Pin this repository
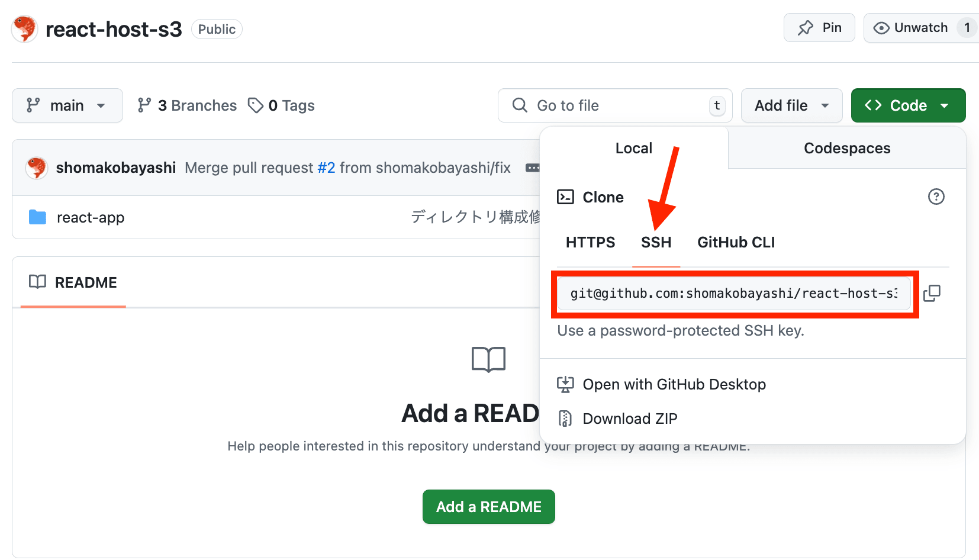This screenshot has height=560, width=979. 819,28
